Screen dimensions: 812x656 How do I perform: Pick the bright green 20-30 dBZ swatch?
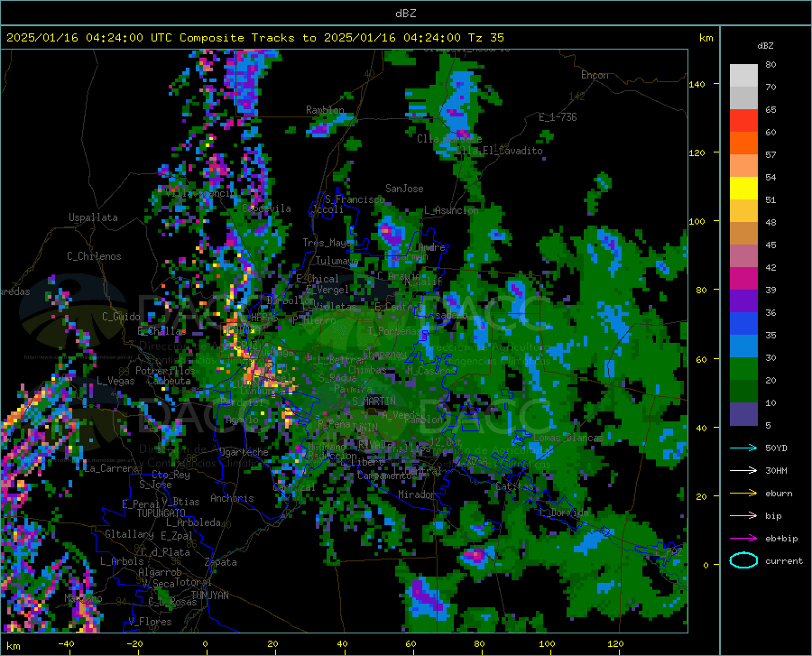pos(743,369)
